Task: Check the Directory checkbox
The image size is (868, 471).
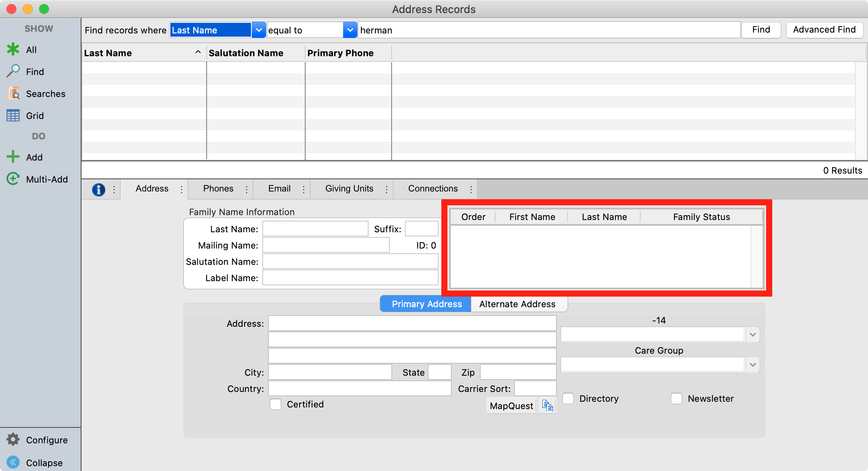Action: tap(568, 398)
